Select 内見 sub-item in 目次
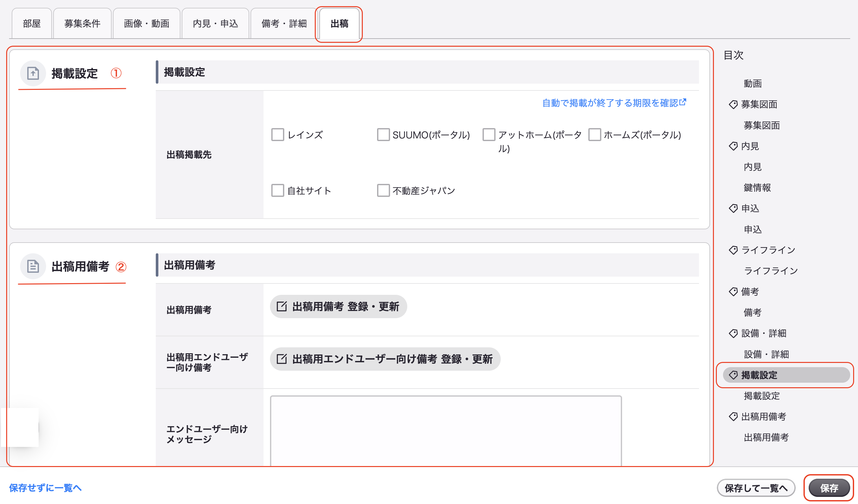 pos(753,167)
